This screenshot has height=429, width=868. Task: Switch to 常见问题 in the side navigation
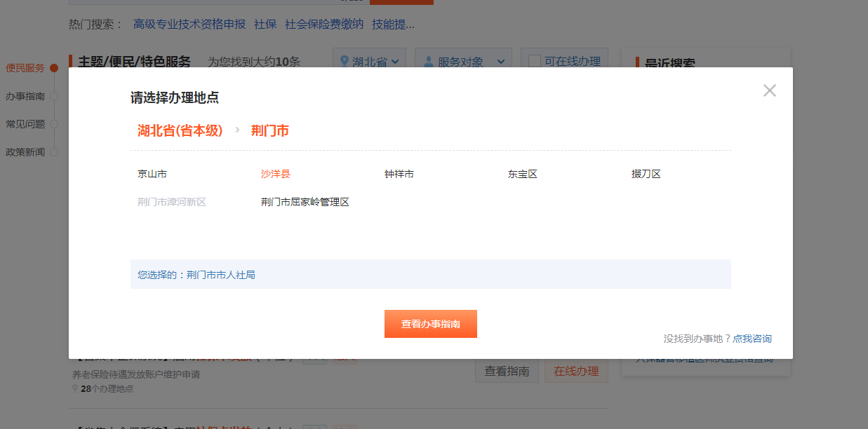tap(25, 124)
